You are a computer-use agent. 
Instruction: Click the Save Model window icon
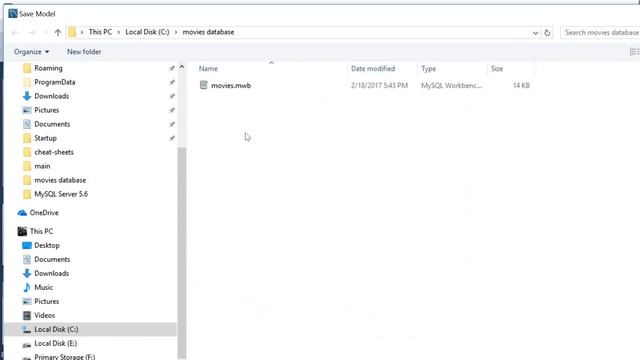pos(13,13)
